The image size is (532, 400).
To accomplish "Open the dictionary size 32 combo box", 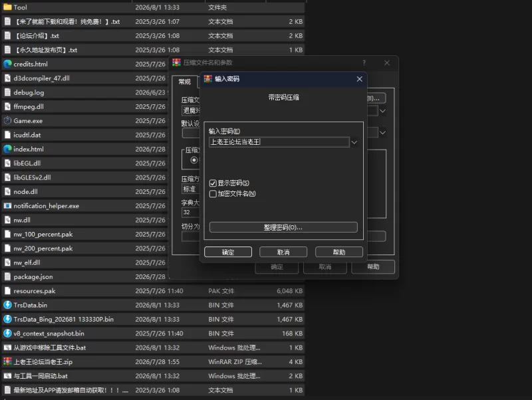I will coord(191,212).
